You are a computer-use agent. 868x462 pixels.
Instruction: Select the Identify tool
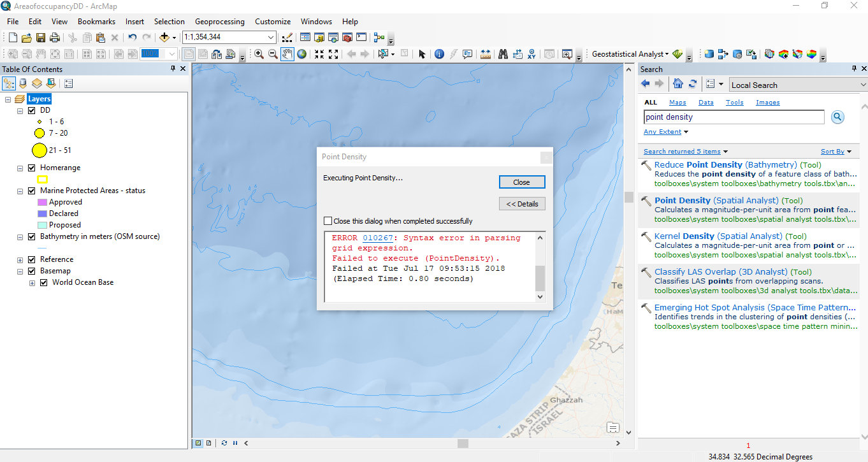pos(439,54)
